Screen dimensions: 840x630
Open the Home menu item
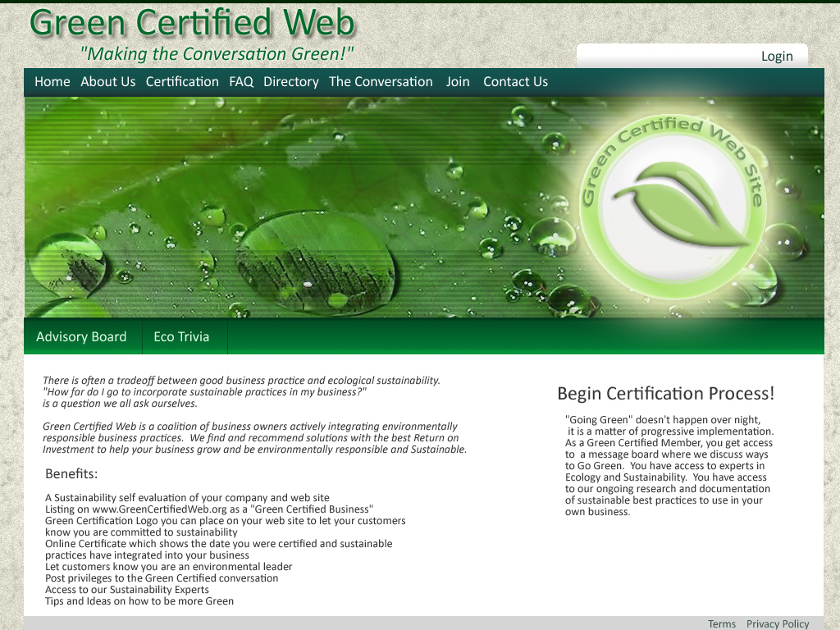point(52,82)
